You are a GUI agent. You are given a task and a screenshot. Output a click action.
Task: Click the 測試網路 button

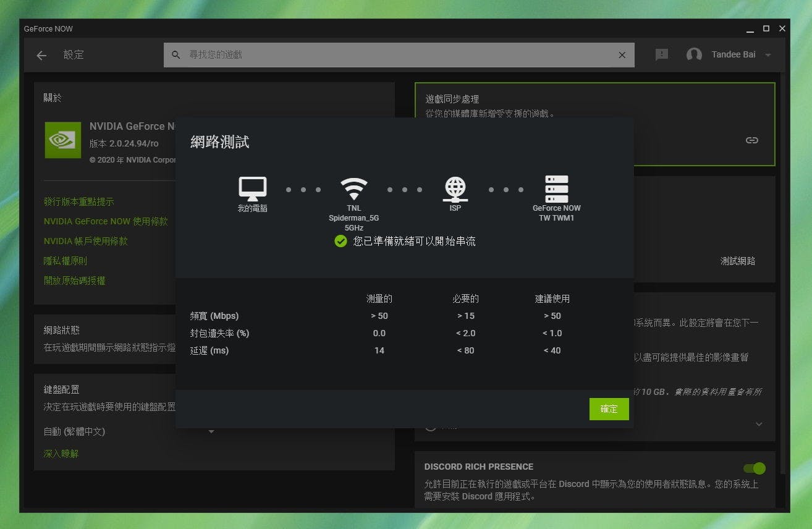tap(738, 261)
